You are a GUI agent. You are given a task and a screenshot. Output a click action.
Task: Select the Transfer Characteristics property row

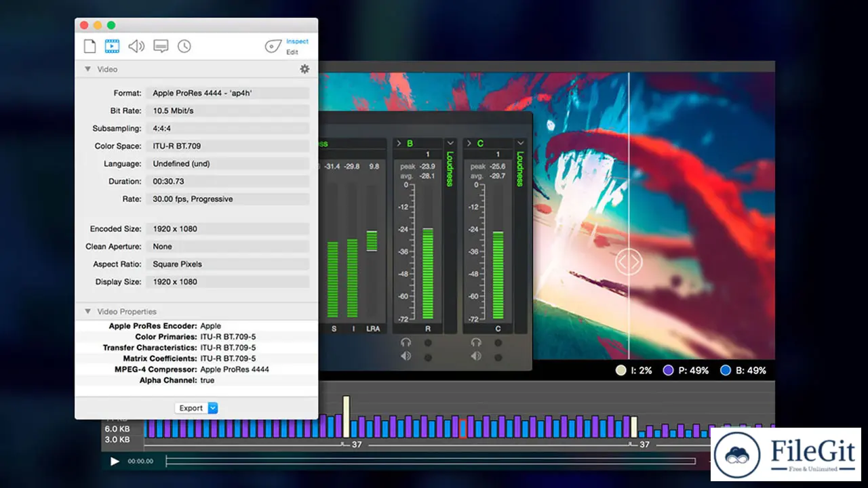[197, 348]
